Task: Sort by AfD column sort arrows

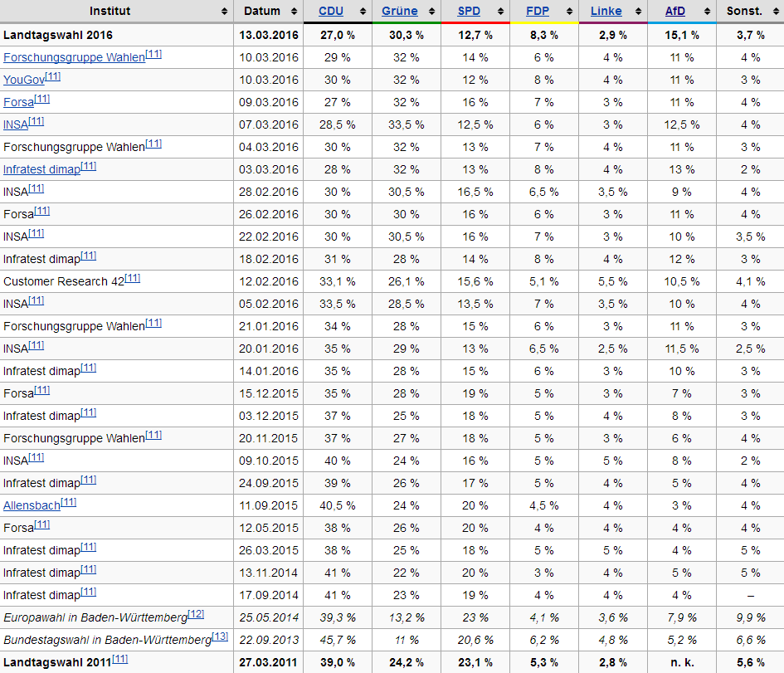Action: tap(707, 12)
